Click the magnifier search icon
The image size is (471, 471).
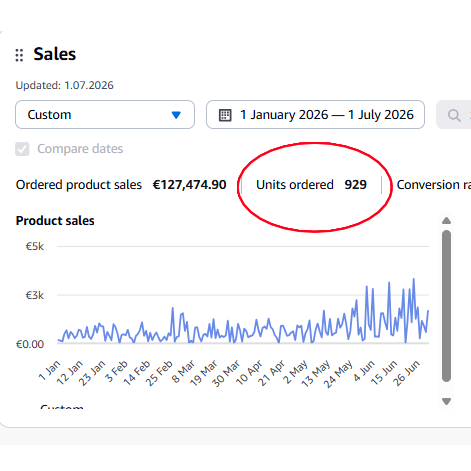coord(454,116)
